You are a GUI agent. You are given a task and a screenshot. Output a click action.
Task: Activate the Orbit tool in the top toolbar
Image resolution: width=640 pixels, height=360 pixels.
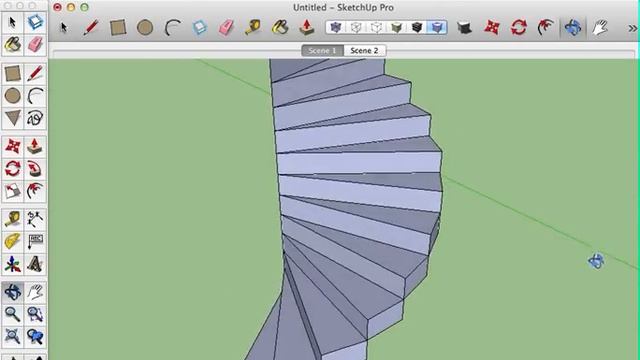(573, 27)
